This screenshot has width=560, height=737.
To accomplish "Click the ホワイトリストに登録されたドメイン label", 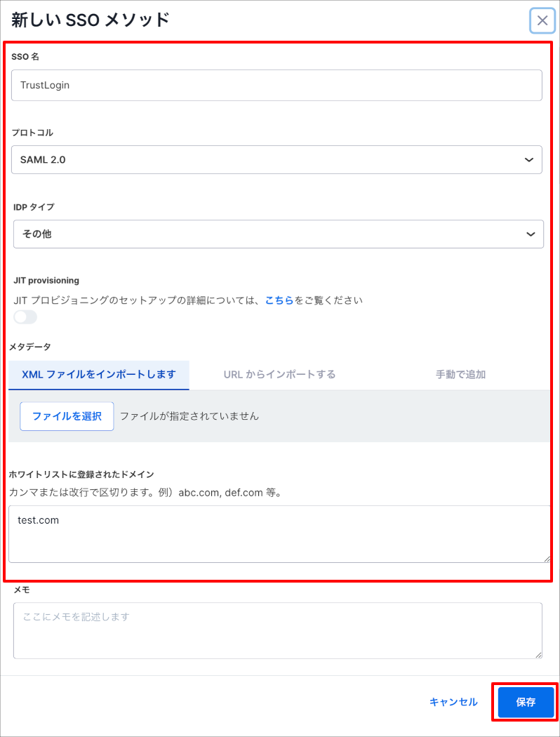I will tap(81, 474).
